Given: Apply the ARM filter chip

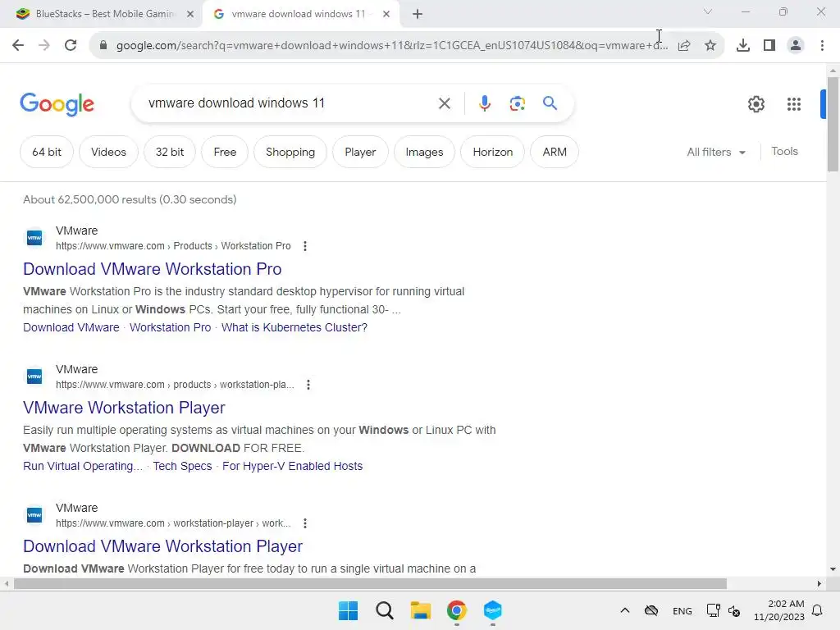Looking at the screenshot, I should [555, 152].
